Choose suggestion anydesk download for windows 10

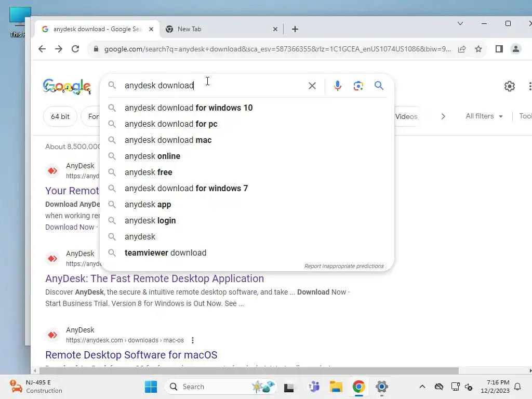coord(247,108)
